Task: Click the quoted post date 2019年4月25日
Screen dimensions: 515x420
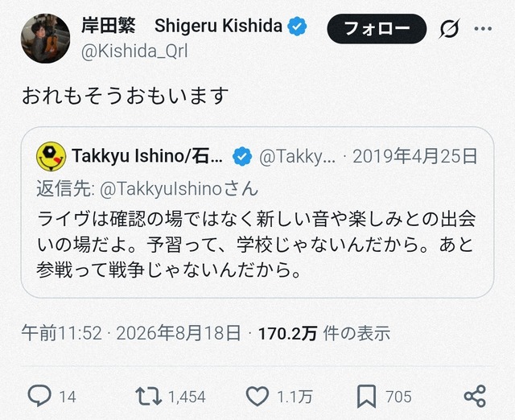Action: [415, 156]
